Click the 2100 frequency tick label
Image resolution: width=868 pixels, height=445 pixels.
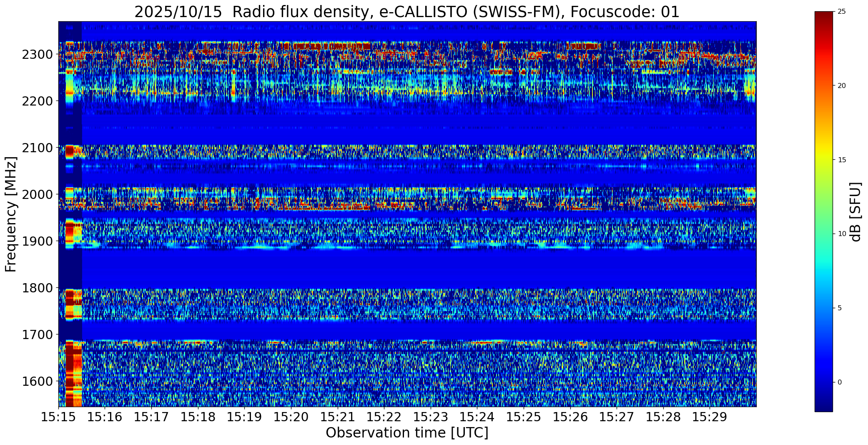(x=38, y=148)
